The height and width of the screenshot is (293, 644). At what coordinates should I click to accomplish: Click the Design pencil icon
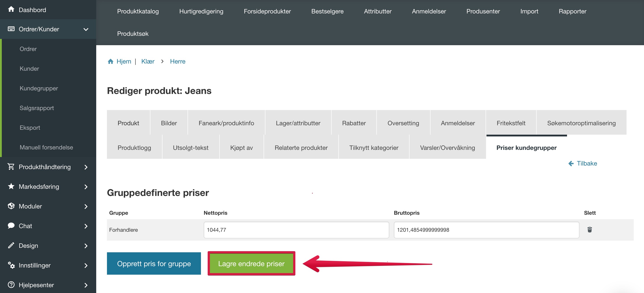coord(11,245)
